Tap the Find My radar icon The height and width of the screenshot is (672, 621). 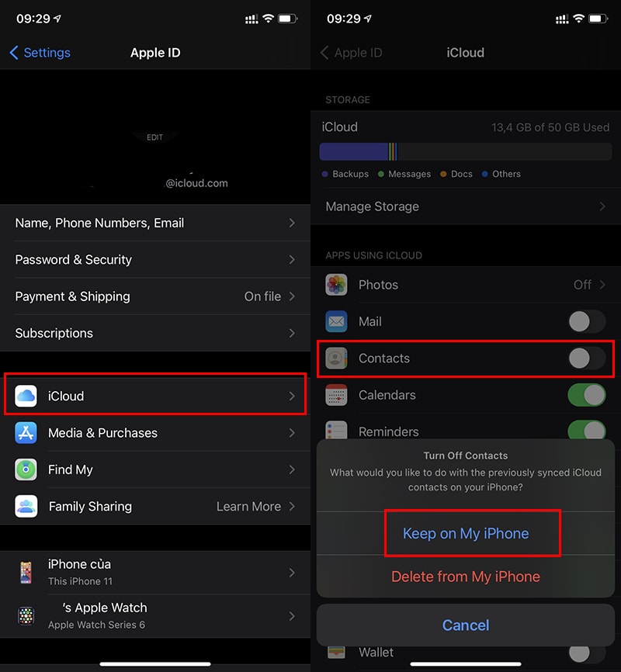tap(26, 469)
